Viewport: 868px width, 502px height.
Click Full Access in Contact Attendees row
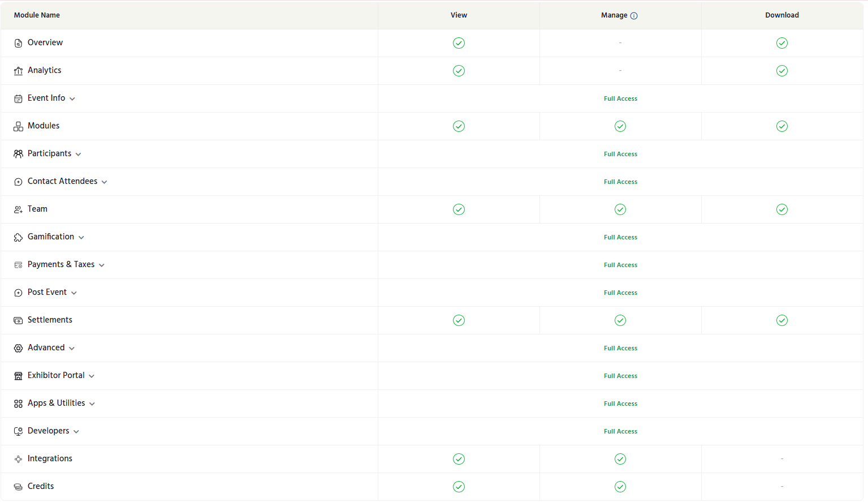tap(620, 182)
